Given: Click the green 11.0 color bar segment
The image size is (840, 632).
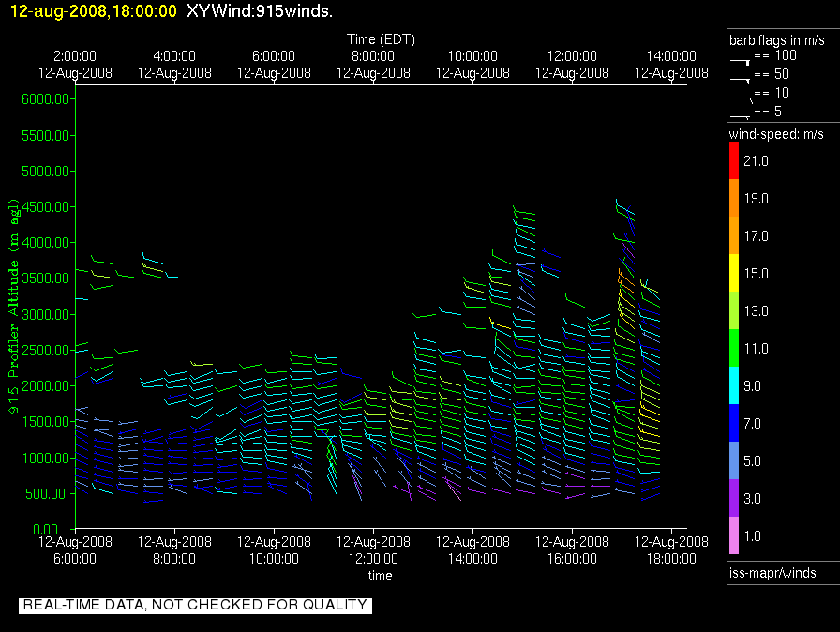Looking at the screenshot, I should click(x=734, y=348).
